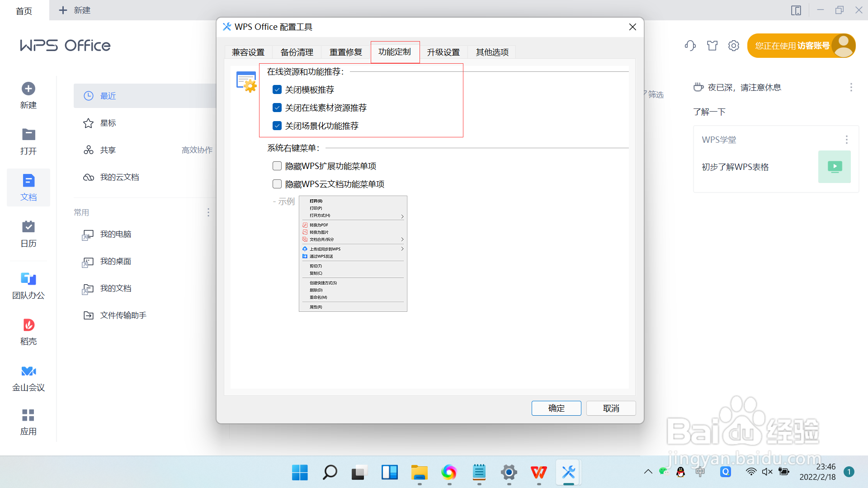Image resolution: width=868 pixels, height=488 pixels.
Task: Open taskbar search magnifier
Action: pyautogui.click(x=330, y=472)
